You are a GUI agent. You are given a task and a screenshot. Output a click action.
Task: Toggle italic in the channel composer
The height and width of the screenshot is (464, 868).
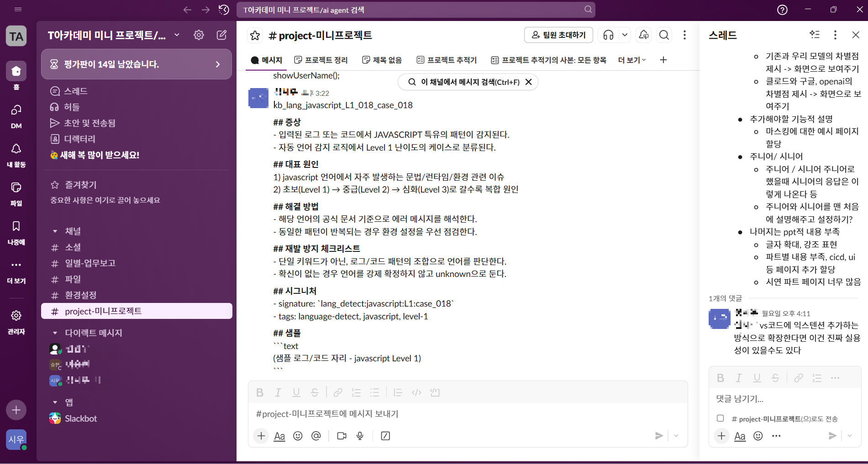(x=278, y=392)
